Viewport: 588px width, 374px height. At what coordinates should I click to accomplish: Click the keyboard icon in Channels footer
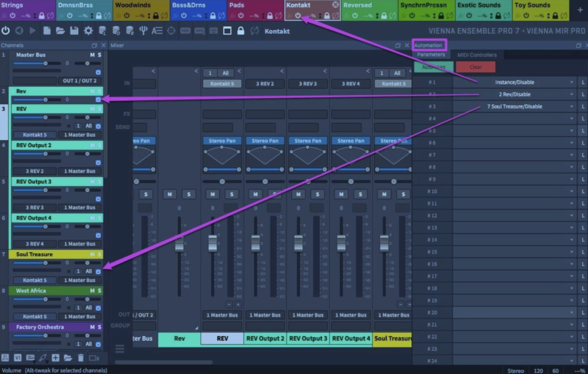pos(30,358)
